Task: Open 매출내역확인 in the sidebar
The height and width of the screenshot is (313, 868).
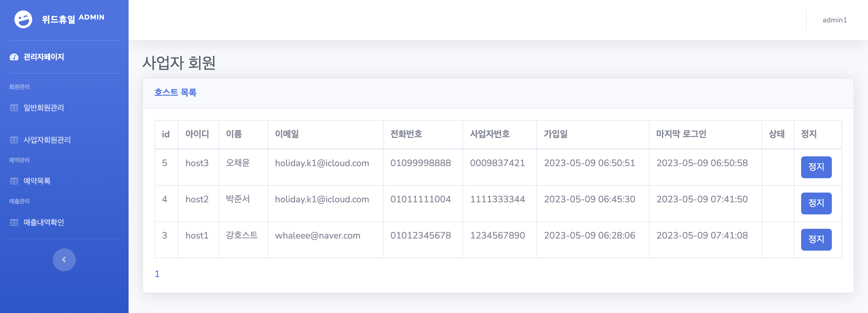Action: (x=44, y=223)
